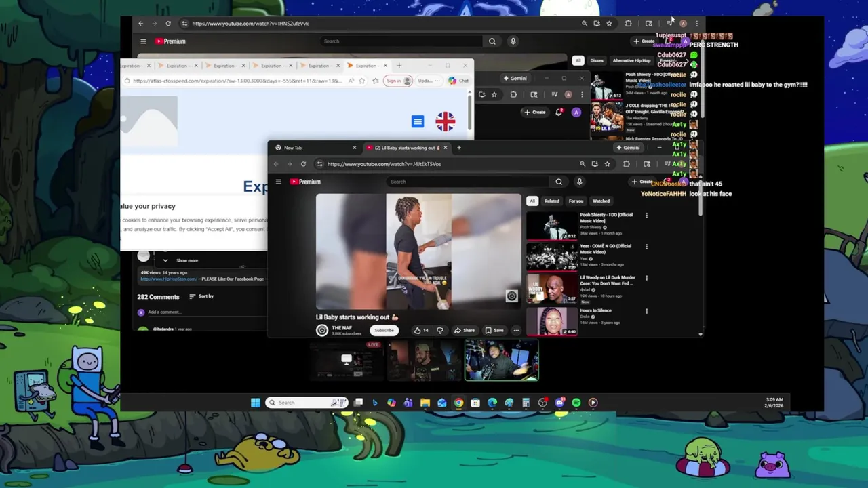Click voice search microphone in front window
Image resolution: width=868 pixels, height=488 pixels.
(x=579, y=182)
